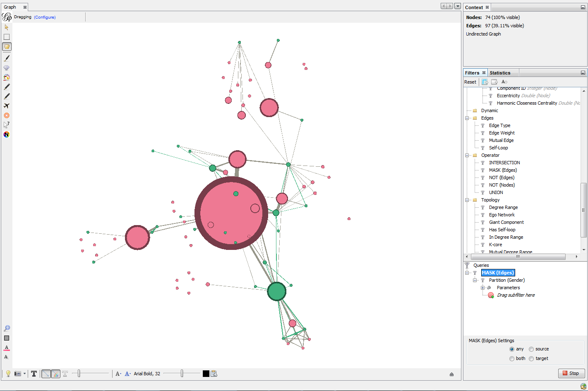Click the rainbow N colored icon tool

(7, 134)
